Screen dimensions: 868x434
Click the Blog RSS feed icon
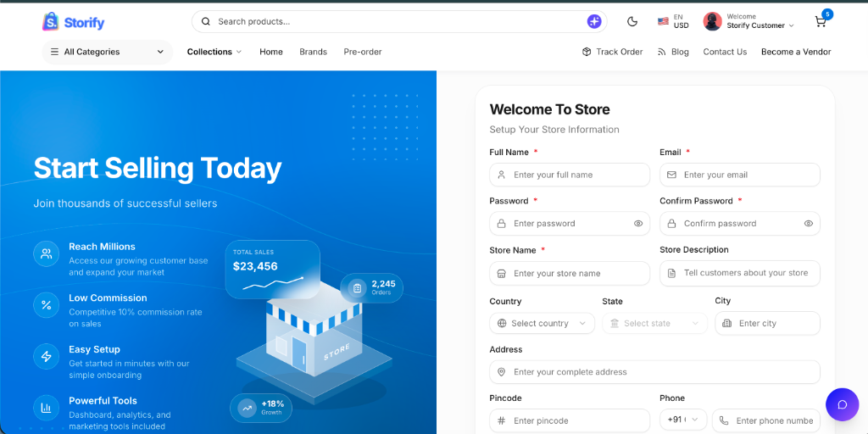(x=661, y=52)
